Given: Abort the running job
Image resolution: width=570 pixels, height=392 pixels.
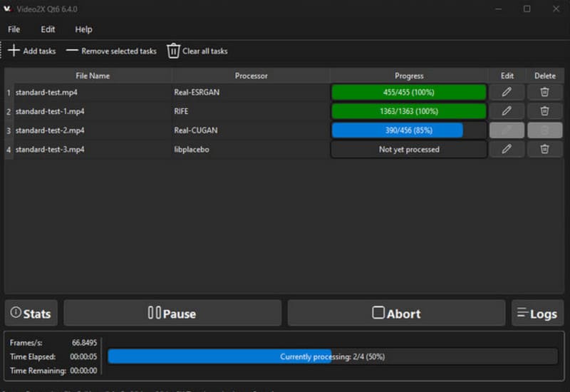Looking at the screenshot, I should coord(396,314).
